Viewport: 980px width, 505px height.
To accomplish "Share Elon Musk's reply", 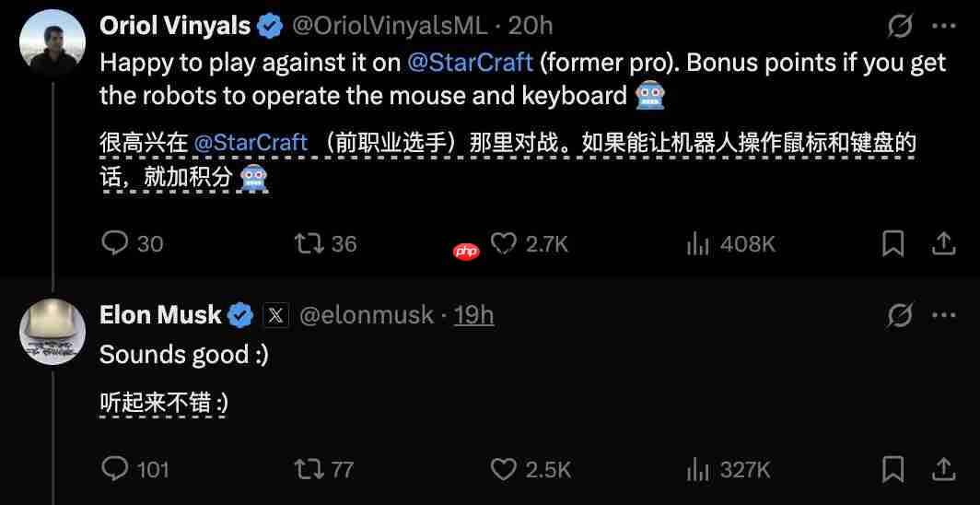I will point(944,469).
